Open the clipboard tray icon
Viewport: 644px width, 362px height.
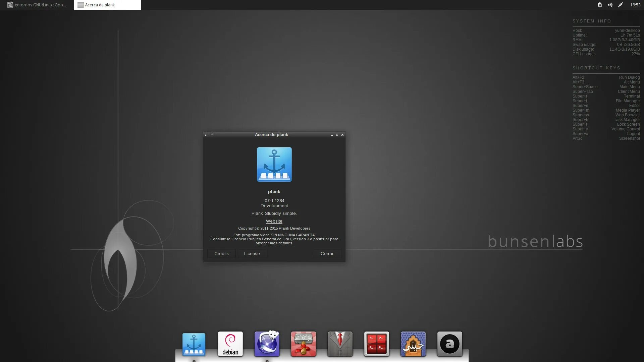click(600, 5)
